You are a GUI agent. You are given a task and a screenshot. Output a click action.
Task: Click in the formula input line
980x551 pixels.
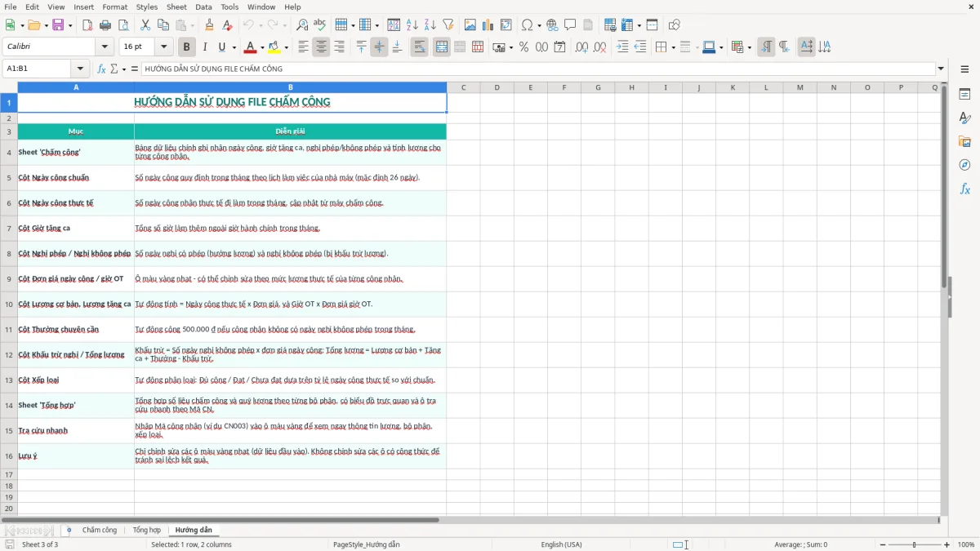[538, 69]
